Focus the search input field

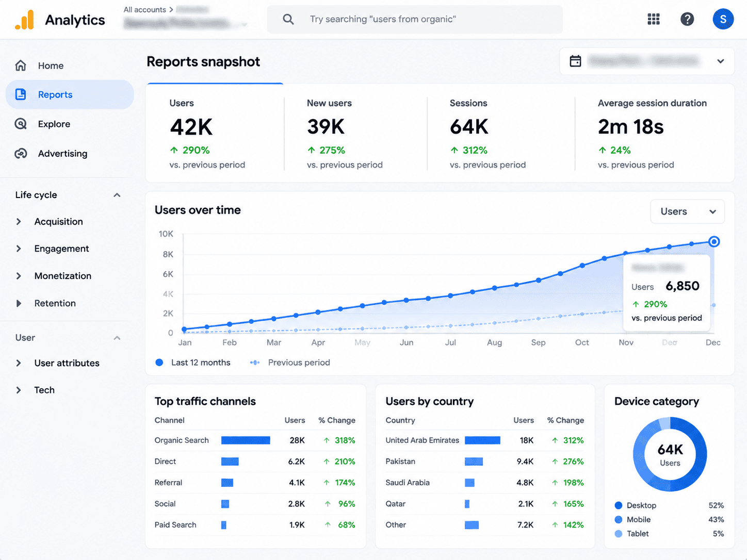[415, 19]
